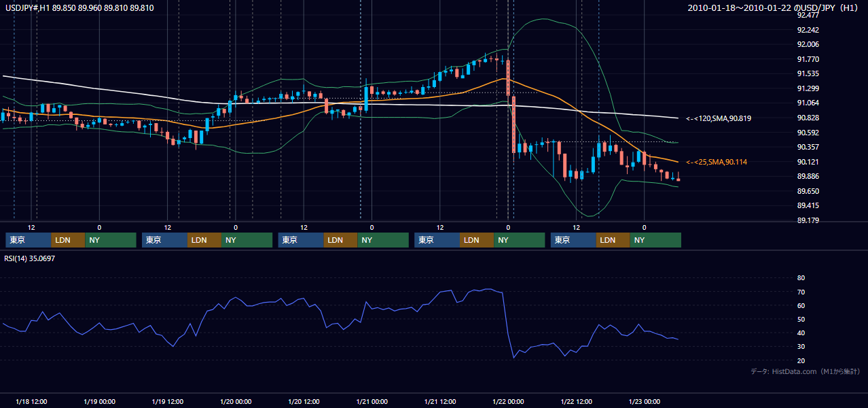Select the 1/20 00:00 time label

(x=236, y=402)
